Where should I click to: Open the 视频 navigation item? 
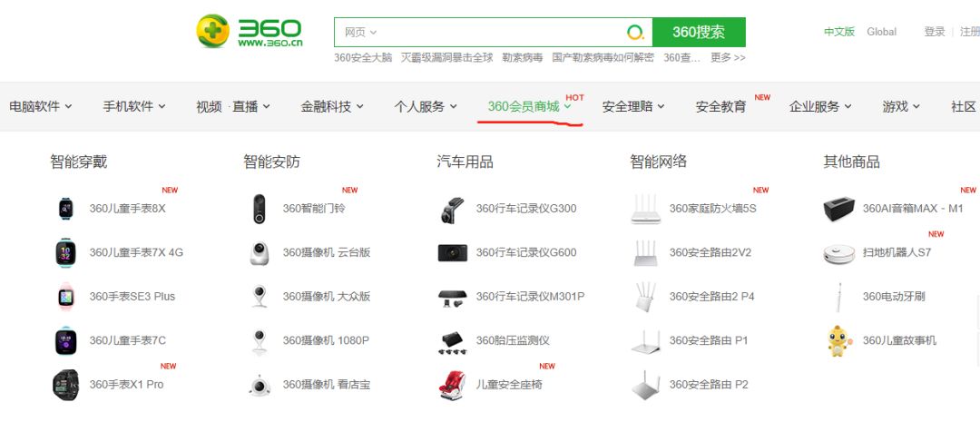coord(209,106)
